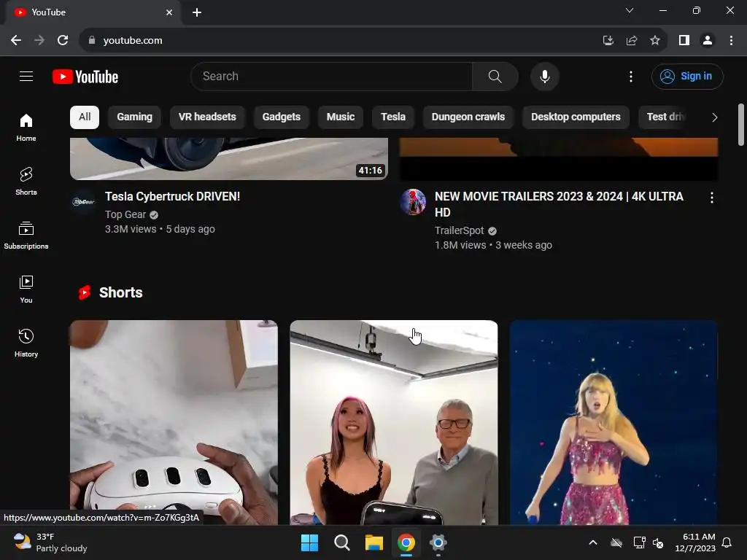Click the TrailerSpot channel avatar
Screen dimensions: 747x560
tap(413, 202)
